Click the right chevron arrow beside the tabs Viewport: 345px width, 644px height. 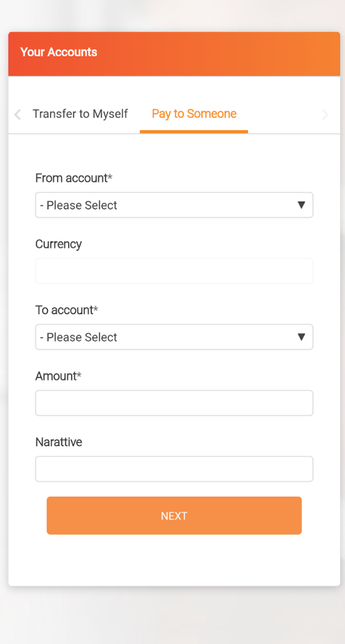point(325,114)
